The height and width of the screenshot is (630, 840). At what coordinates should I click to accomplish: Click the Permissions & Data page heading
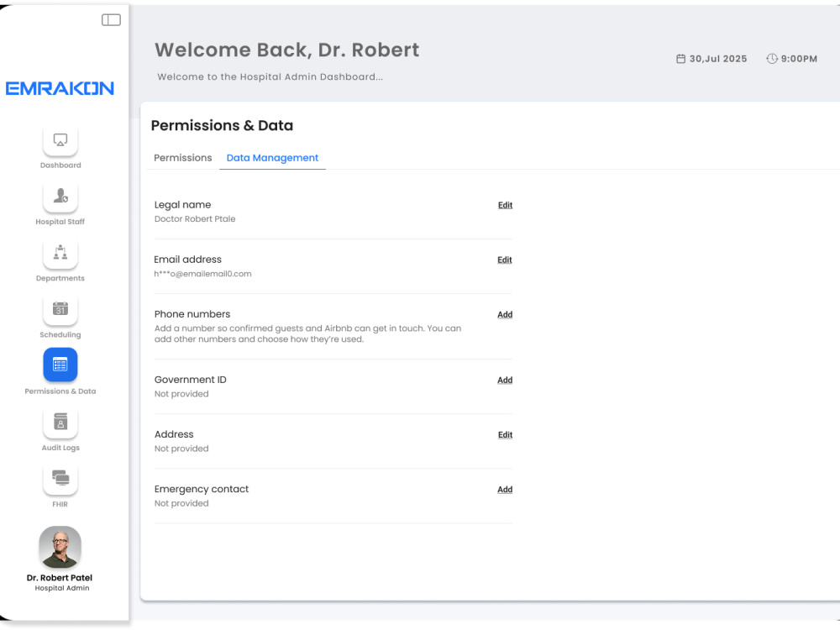(x=222, y=125)
